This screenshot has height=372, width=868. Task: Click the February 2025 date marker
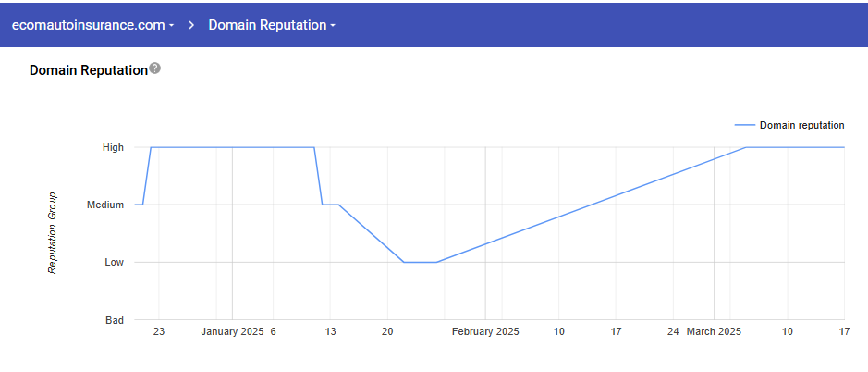pos(485,331)
